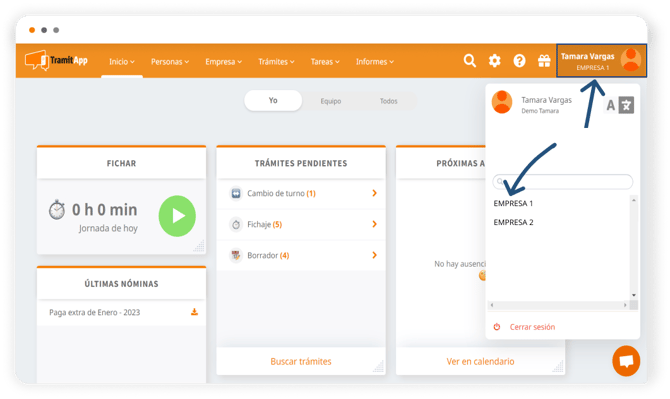Open Tamara Vargas user menu in header
Viewport: 670px width, 399px height.
click(x=601, y=60)
